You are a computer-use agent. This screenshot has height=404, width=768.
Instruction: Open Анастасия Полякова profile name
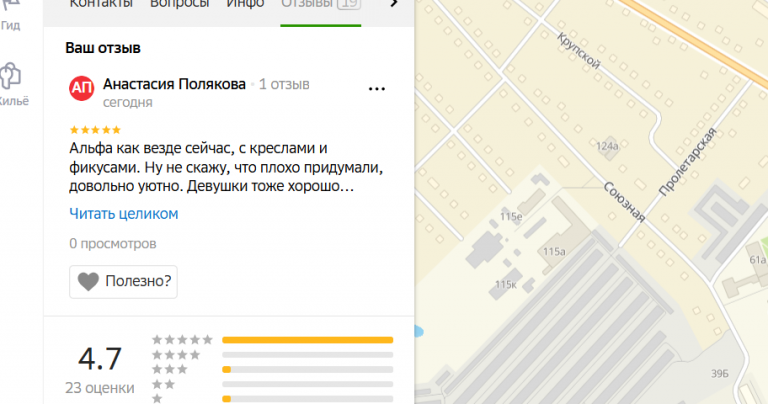pyautogui.click(x=174, y=84)
